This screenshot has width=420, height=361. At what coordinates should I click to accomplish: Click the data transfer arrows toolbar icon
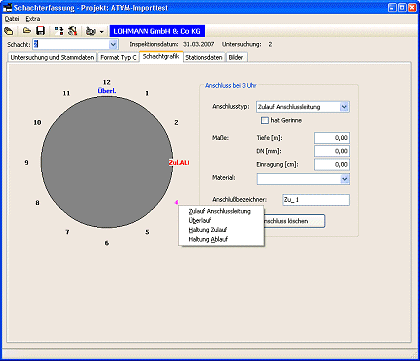59,31
